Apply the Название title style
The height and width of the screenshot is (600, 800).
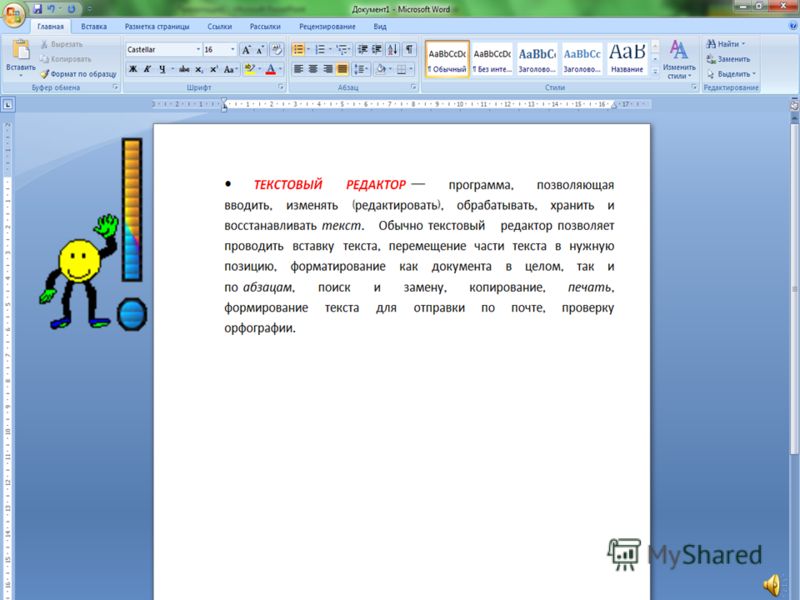tap(627, 59)
